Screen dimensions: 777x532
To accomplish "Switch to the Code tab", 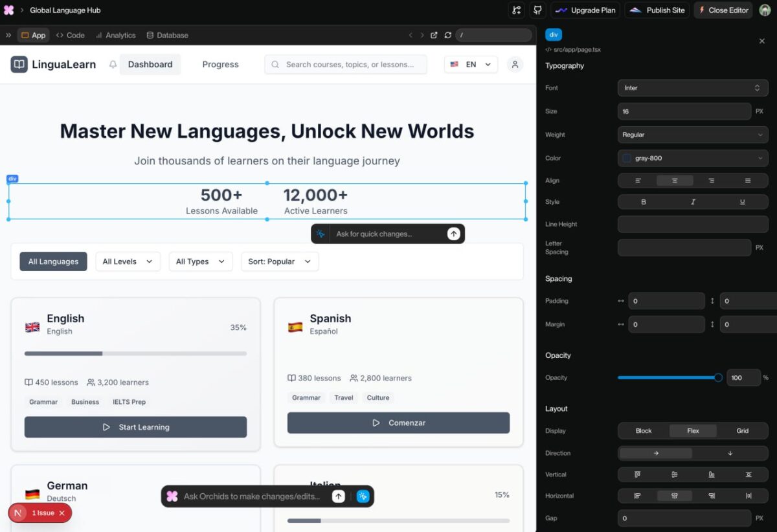I will tap(70, 36).
